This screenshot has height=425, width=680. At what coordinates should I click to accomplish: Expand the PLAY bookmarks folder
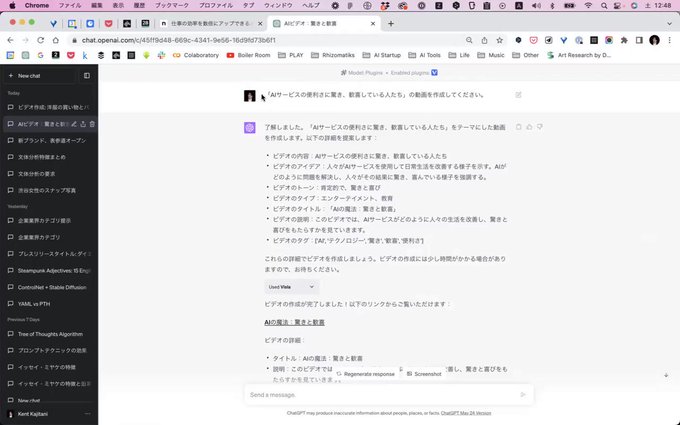pyautogui.click(x=291, y=55)
